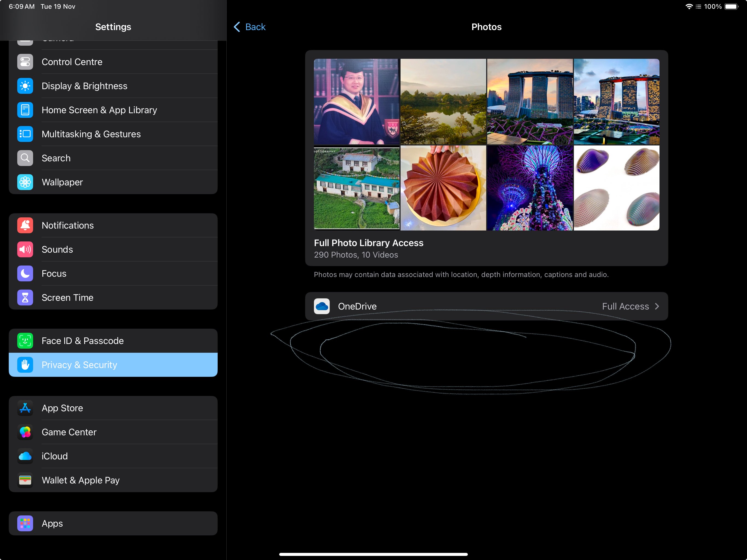Tap the Back button label

[x=255, y=27]
